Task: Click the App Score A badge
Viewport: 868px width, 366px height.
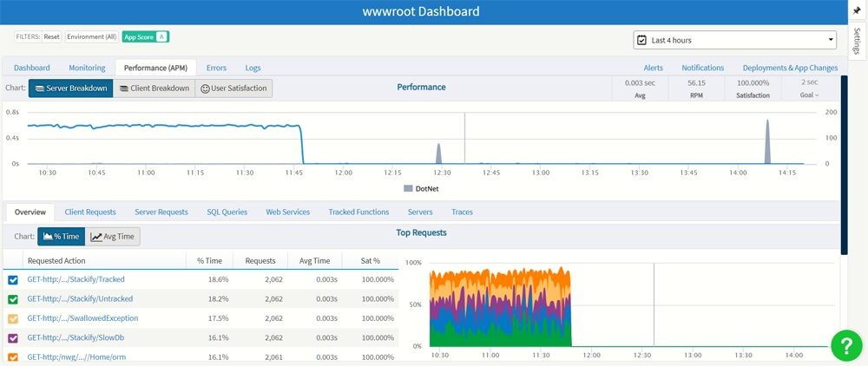Action: pyautogui.click(x=146, y=36)
